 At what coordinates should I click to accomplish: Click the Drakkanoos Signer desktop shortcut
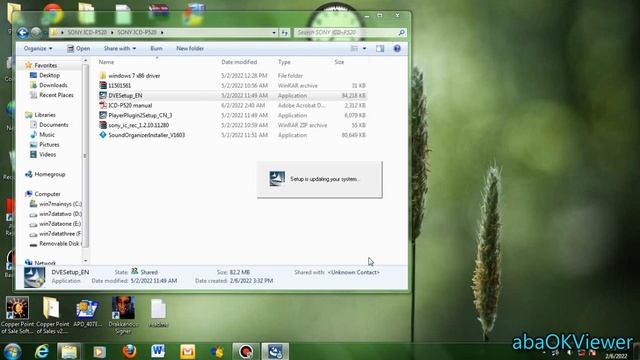123,315
